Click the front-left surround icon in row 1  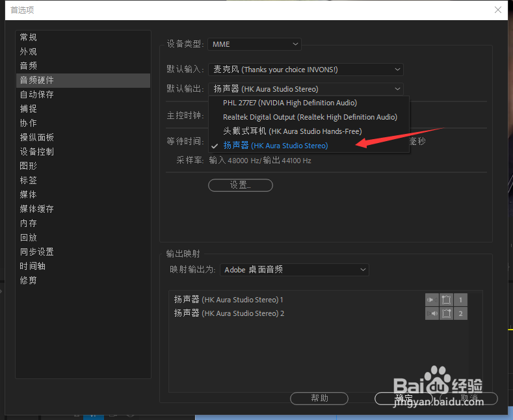pos(446,300)
